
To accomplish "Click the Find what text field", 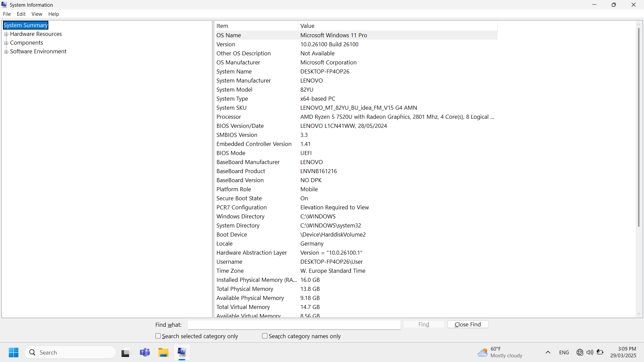I will click(x=294, y=325).
